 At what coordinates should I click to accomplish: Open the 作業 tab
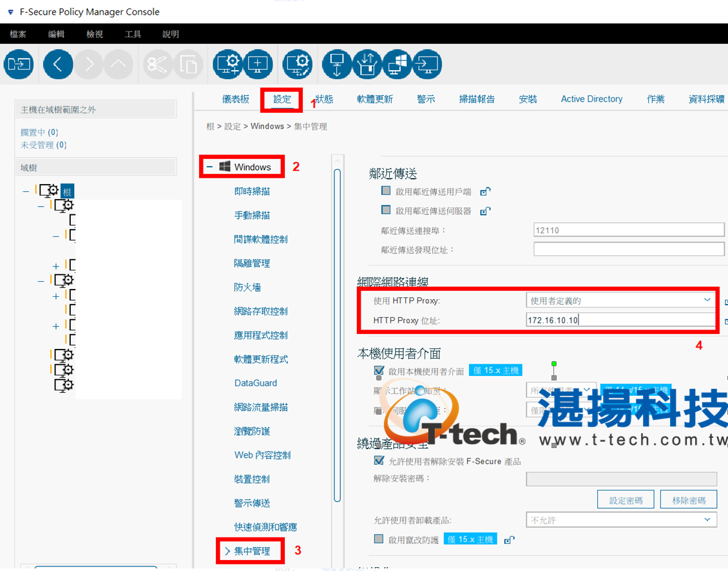[656, 98]
